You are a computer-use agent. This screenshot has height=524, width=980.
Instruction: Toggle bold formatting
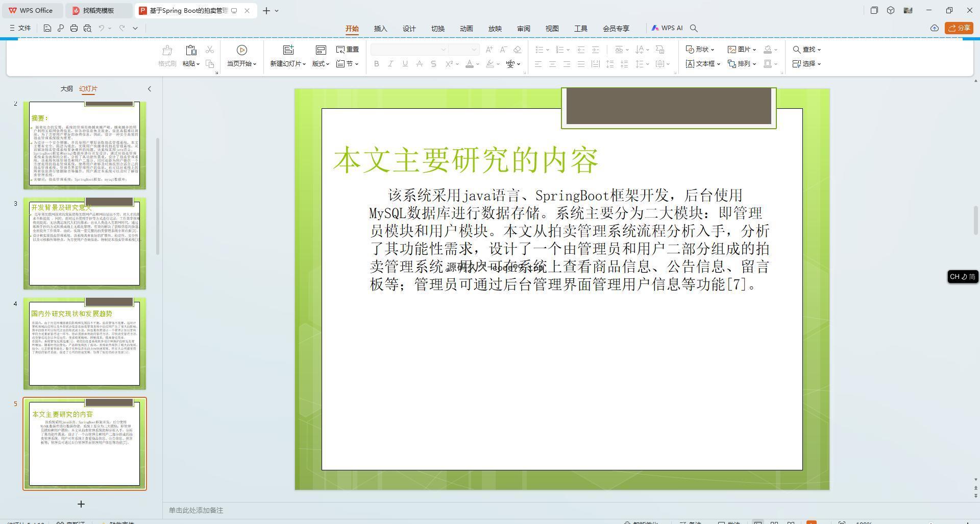point(377,64)
